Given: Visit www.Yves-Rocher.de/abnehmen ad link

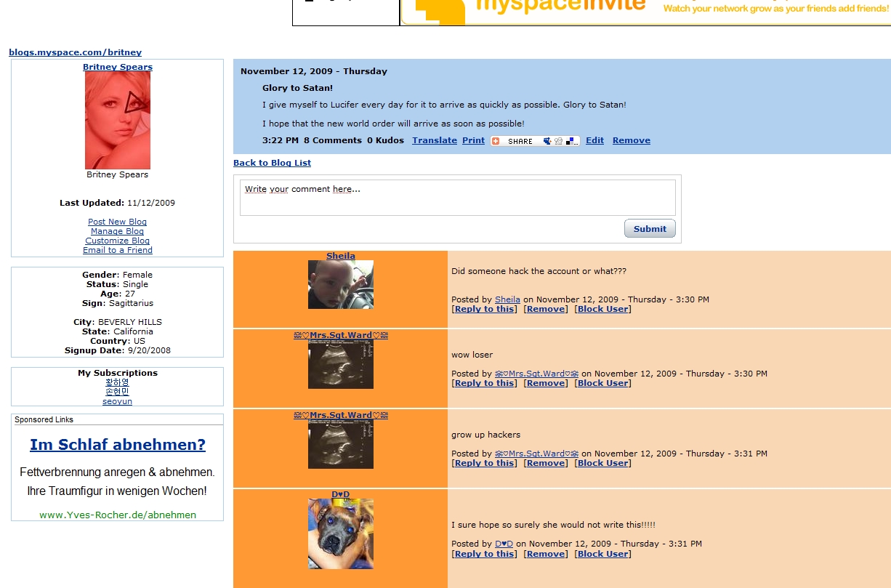Looking at the screenshot, I should pyautogui.click(x=118, y=515).
